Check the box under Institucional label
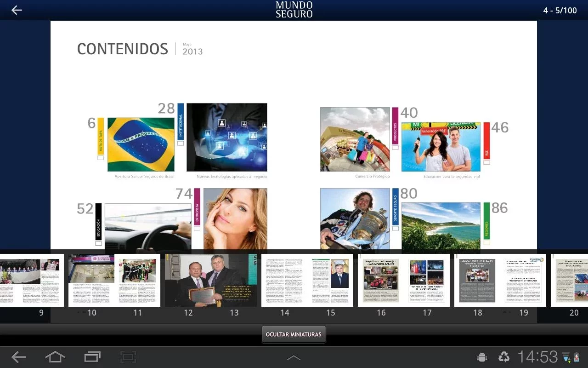Screen dimensions: 588x368 181,144
